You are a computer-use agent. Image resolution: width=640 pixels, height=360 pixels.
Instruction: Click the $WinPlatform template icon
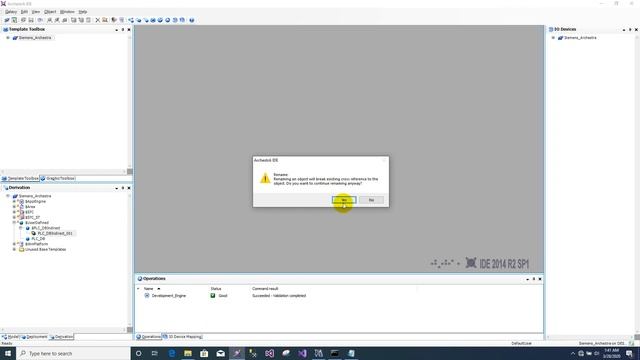tap(22, 244)
